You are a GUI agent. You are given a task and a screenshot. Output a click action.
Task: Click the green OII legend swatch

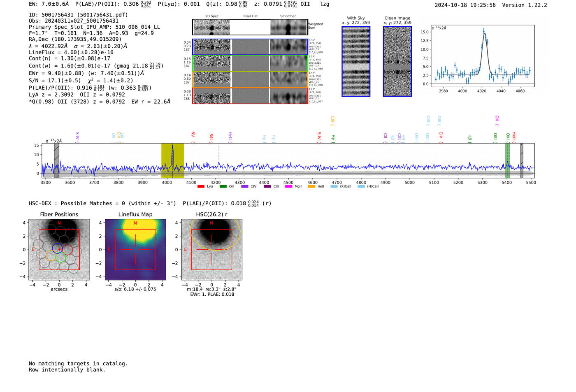point(223,187)
